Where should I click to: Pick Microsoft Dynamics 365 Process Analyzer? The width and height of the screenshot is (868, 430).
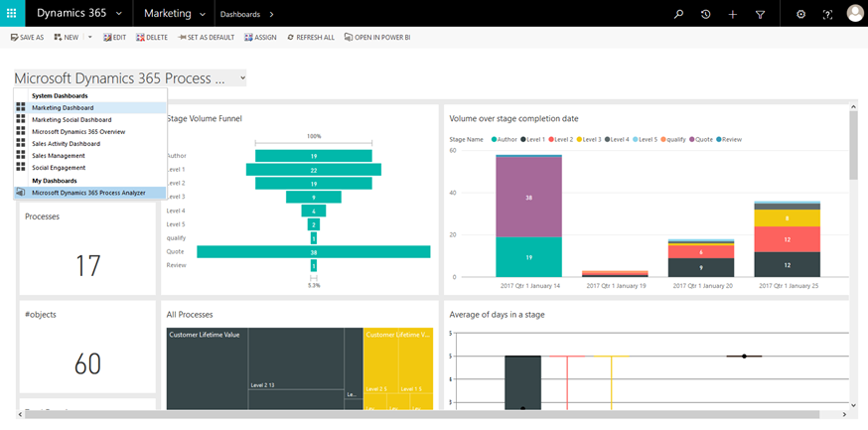tap(87, 193)
